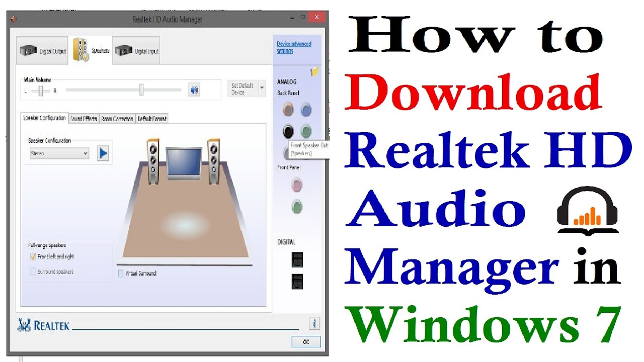Select the green back panel jack
Image resolution: width=644 pixels, height=362 pixels.
(x=306, y=131)
